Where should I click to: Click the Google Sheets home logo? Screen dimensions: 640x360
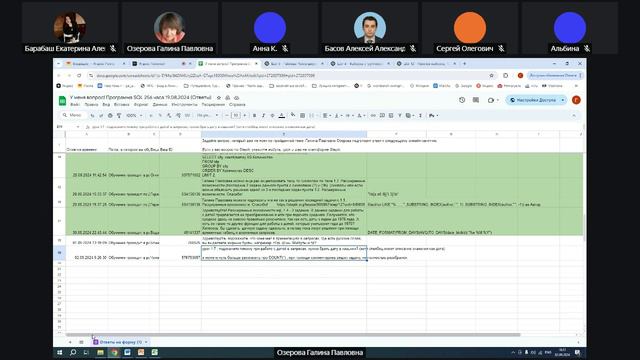(62, 100)
